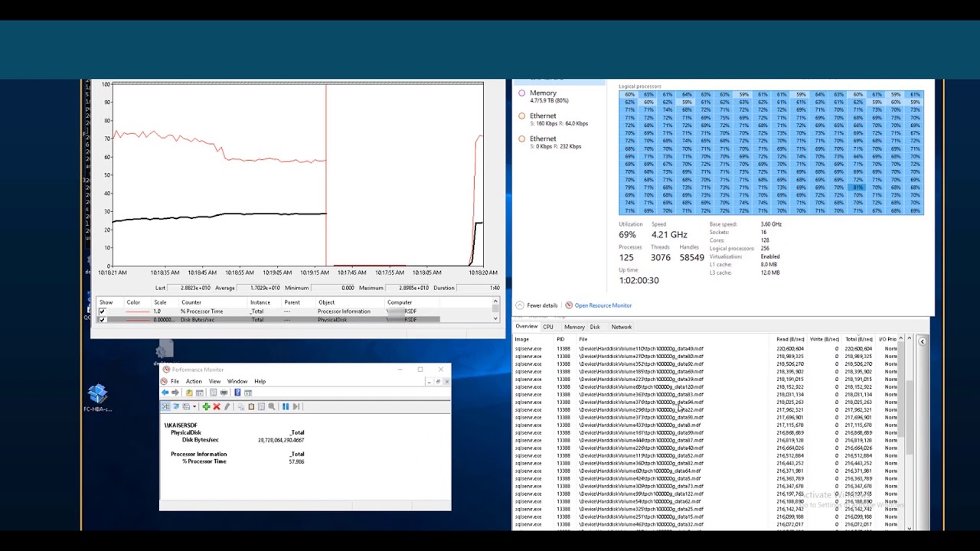
Task: Click the Up one level folder icon
Action: [189, 393]
